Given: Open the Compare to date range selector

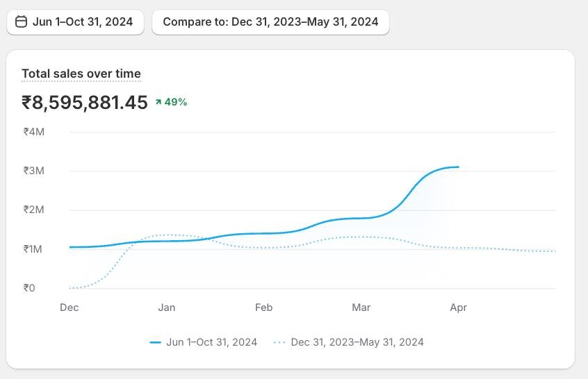Looking at the screenshot, I should coord(270,22).
